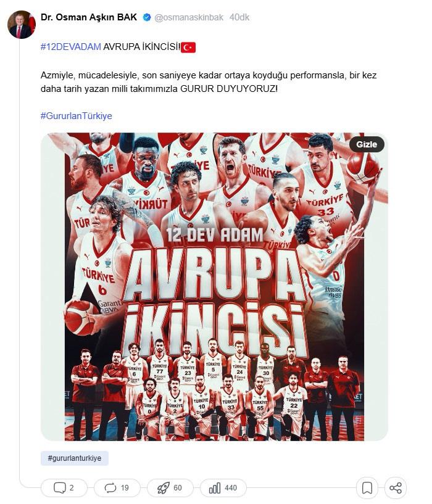Open the #GururlanTürkiye hashtag link
432x504 pixels.
[77, 116]
